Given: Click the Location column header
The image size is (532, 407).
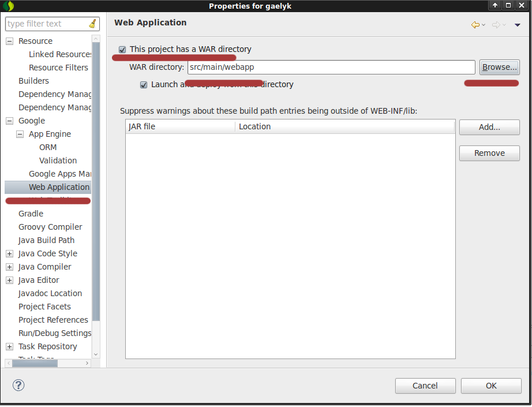Looking at the screenshot, I should tap(345, 126).
